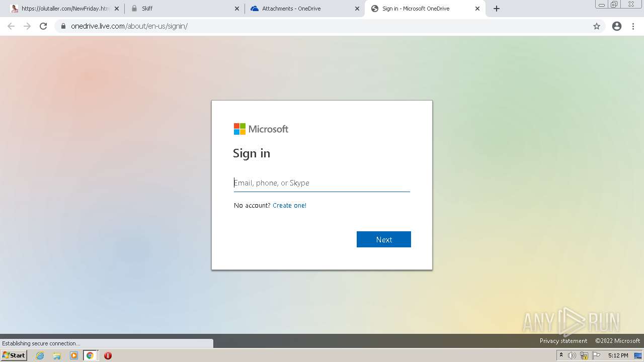Click the red Opera taskbar icon

[108, 355]
